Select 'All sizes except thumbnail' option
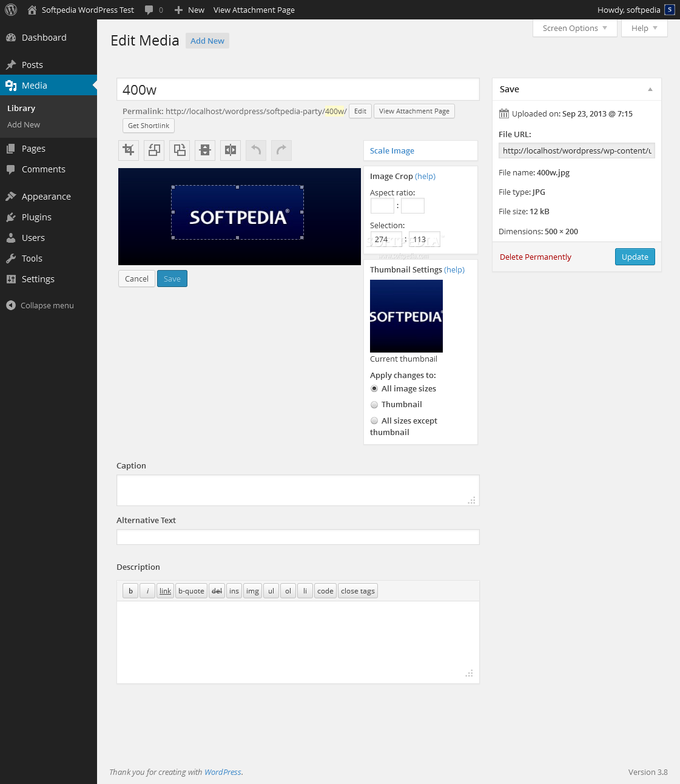This screenshot has width=680, height=784. tap(374, 421)
